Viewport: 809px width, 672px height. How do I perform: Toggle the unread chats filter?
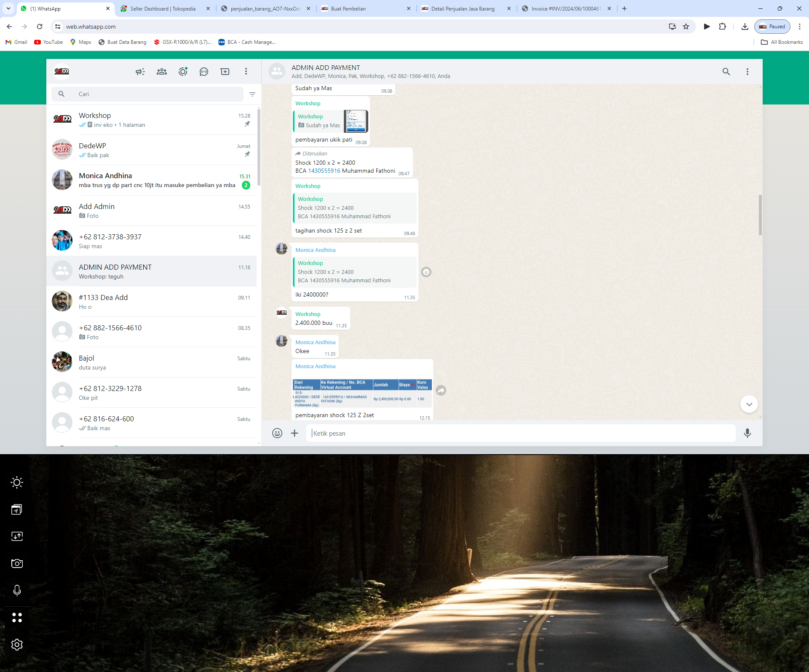tap(252, 94)
